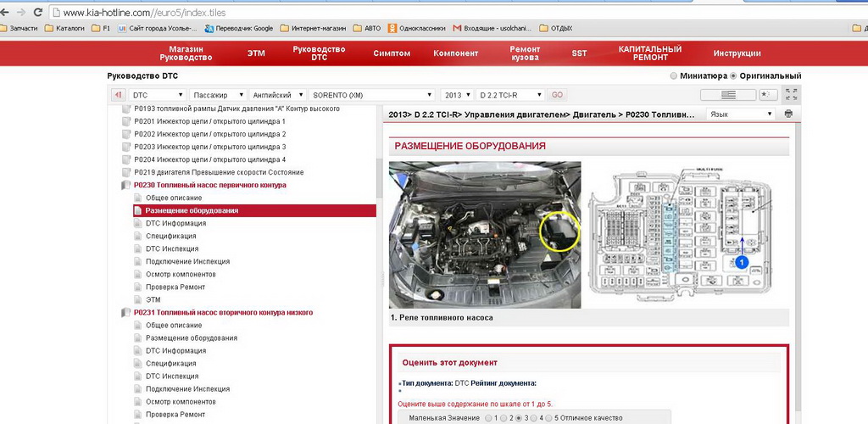Click the star bookmark button in the toolbar
The width and height of the screenshot is (868, 424).
[x=766, y=94]
